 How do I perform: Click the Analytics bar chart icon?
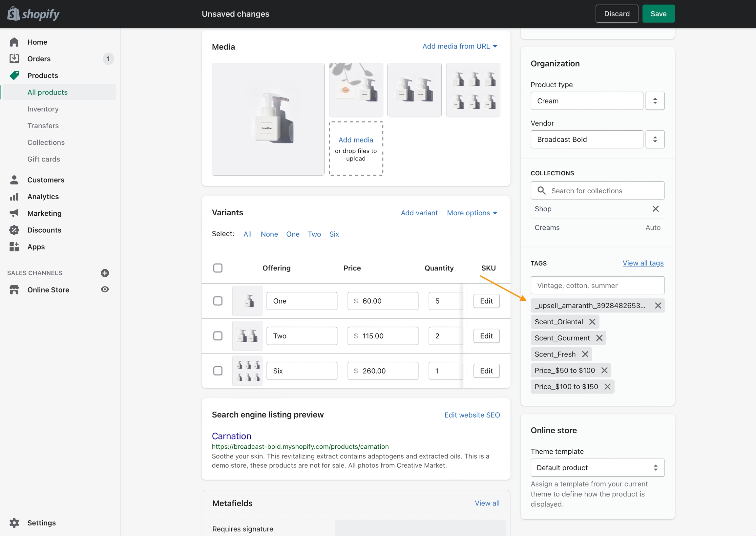pyautogui.click(x=14, y=197)
